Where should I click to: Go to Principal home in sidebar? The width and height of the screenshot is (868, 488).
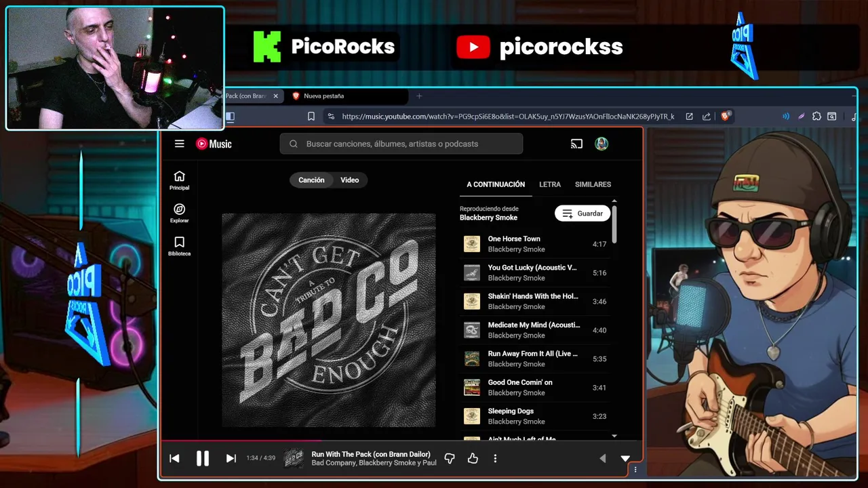179,180
